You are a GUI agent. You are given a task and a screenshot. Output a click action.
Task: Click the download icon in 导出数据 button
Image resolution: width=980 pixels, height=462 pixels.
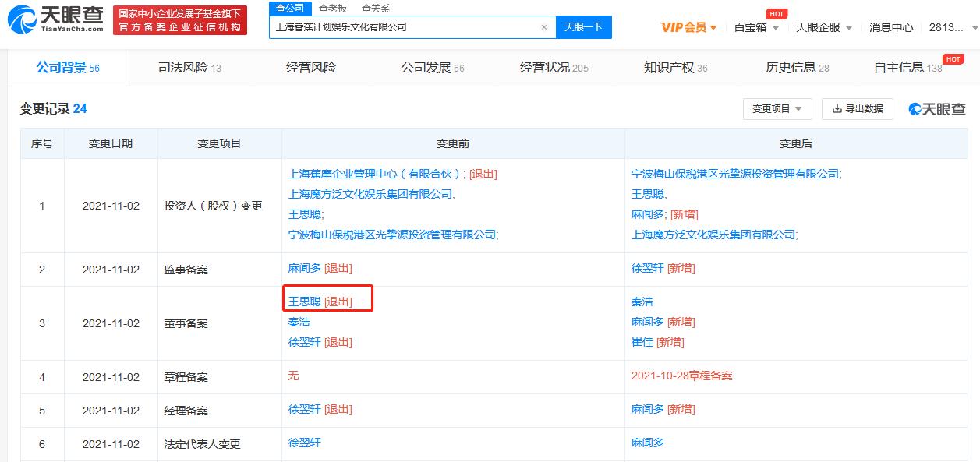click(837, 109)
